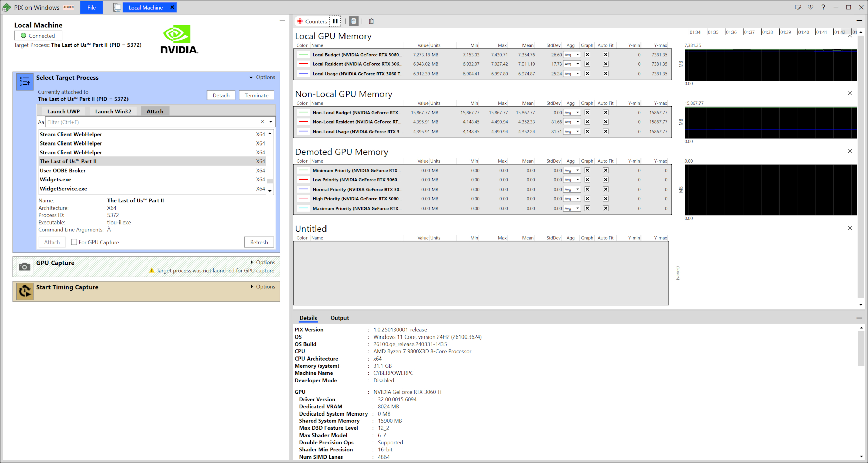This screenshot has width=868, height=463.
Task: Toggle Auto Fit for Maximum Priority
Action: [606, 208]
